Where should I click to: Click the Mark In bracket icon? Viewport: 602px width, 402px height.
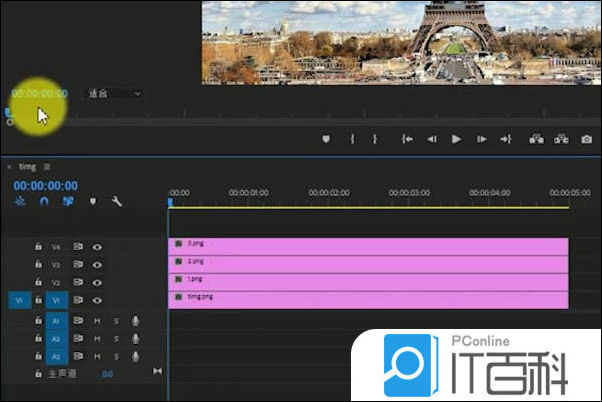click(352, 139)
